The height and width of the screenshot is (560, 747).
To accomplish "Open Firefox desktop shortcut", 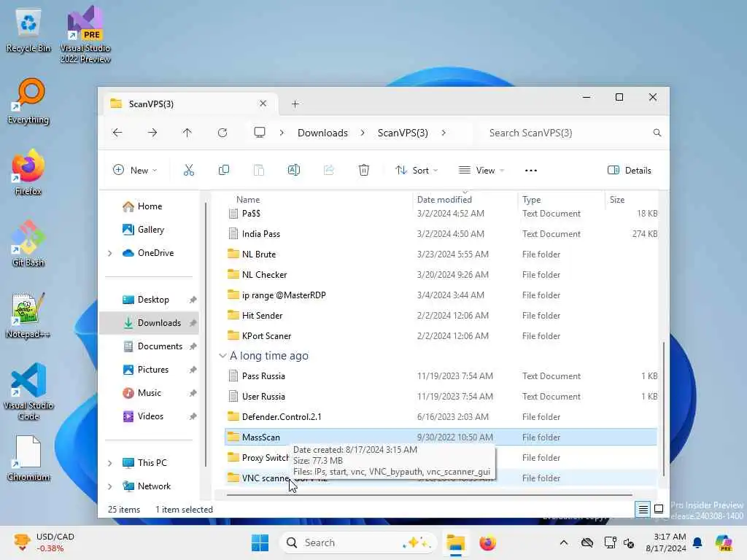I will point(28,173).
